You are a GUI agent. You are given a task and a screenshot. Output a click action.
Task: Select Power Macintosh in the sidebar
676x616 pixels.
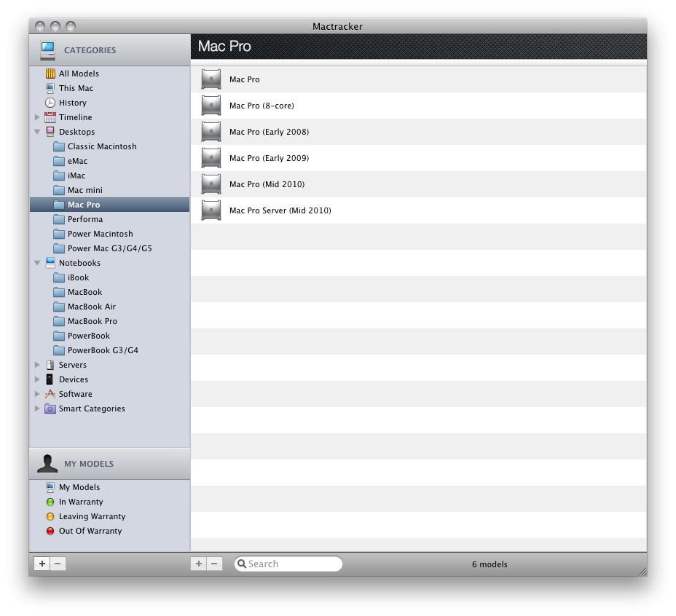(109, 234)
